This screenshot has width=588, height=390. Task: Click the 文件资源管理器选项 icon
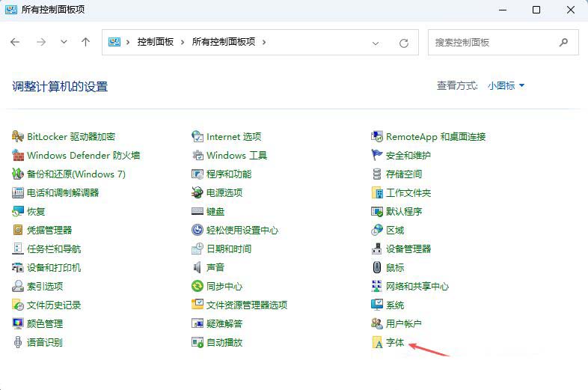point(197,305)
